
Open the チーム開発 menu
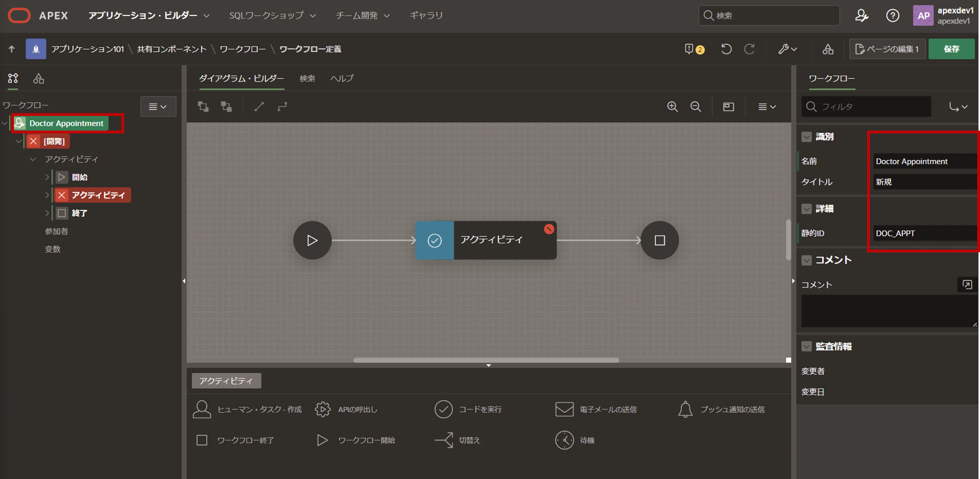click(363, 15)
